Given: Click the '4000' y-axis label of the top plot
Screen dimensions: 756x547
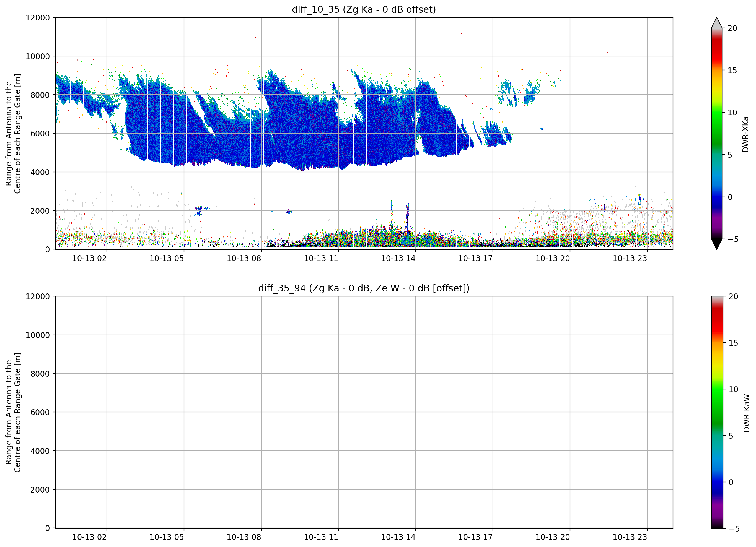Looking at the screenshot, I should (x=40, y=172).
